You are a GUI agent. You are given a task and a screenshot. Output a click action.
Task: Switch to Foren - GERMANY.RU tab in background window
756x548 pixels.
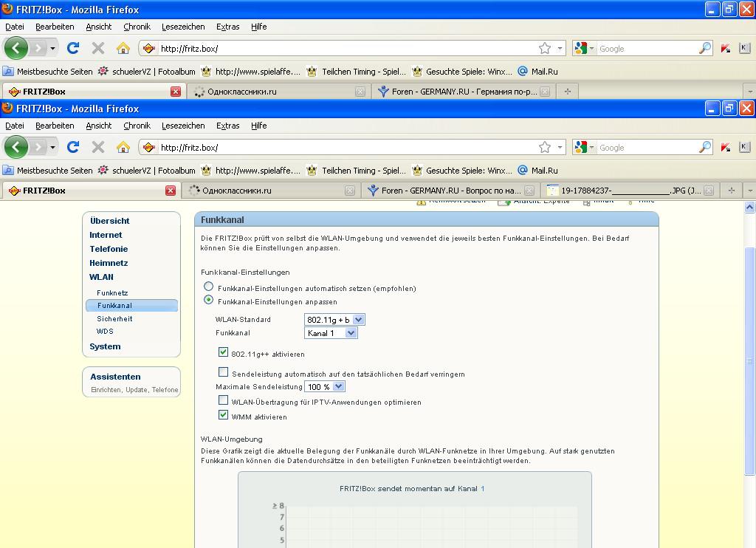pyautogui.click(x=464, y=92)
